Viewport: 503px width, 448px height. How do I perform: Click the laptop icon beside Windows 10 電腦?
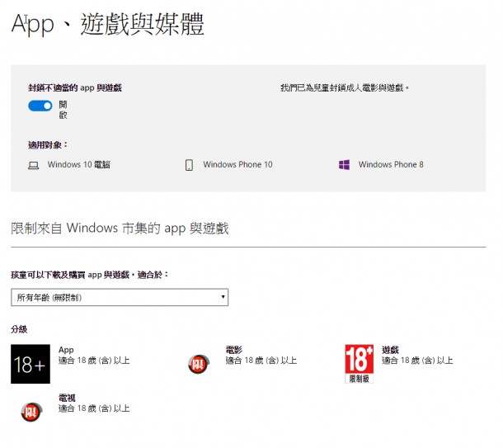click(33, 165)
